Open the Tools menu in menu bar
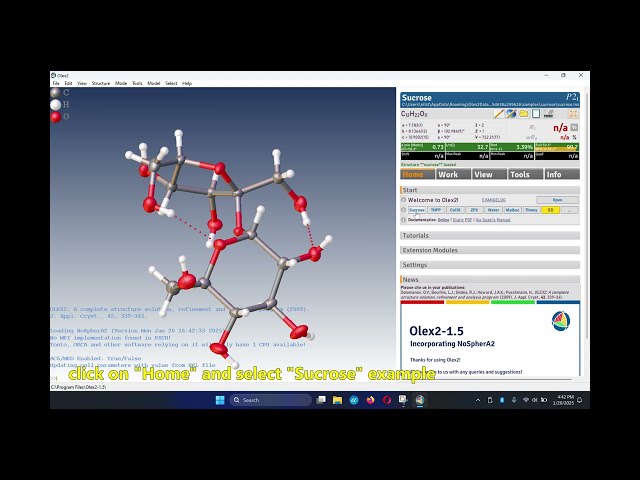640x480 pixels. [137, 83]
